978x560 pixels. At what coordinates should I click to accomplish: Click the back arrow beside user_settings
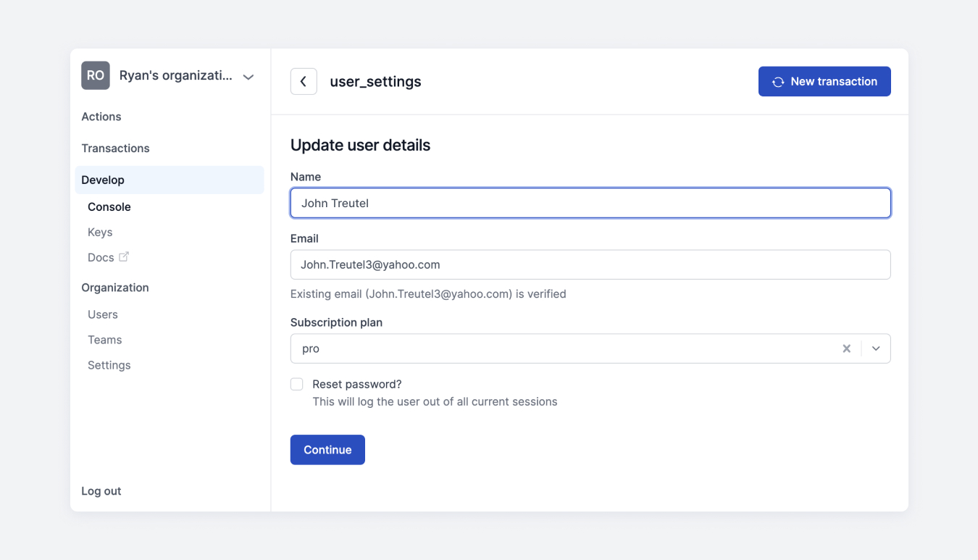click(304, 81)
